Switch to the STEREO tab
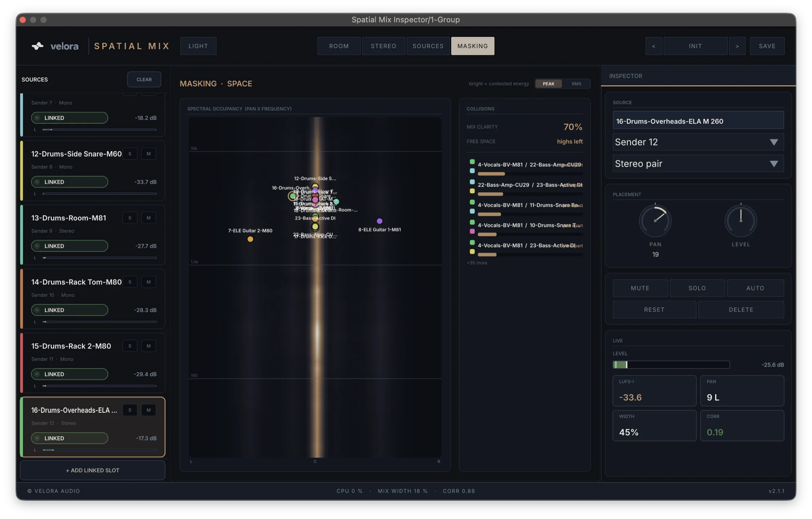The width and height of the screenshot is (812, 519). [x=384, y=46]
